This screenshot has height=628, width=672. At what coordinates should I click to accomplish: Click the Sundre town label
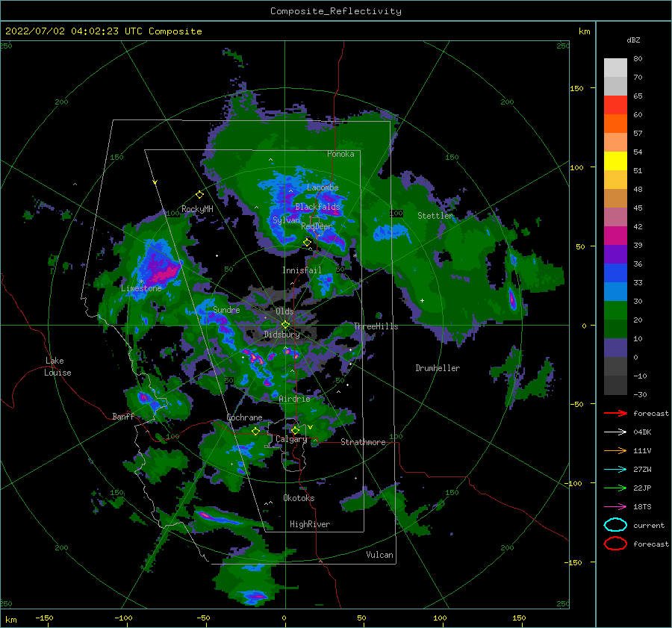coord(226,309)
